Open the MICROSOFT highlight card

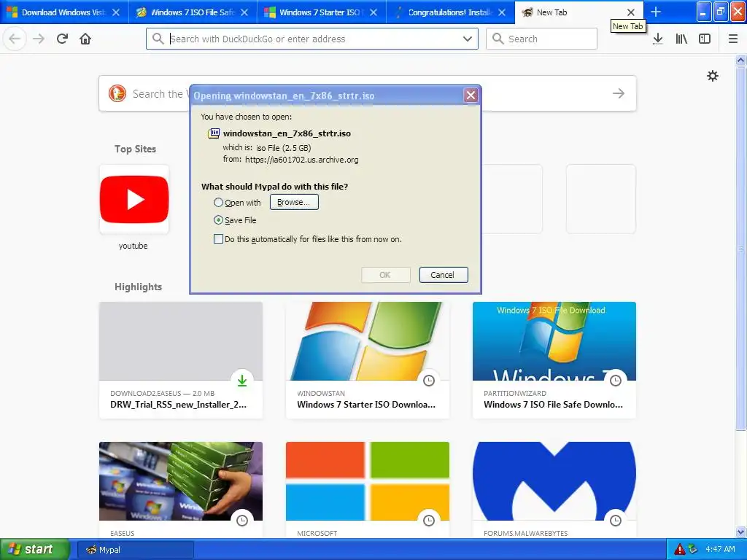pos(368,491)
